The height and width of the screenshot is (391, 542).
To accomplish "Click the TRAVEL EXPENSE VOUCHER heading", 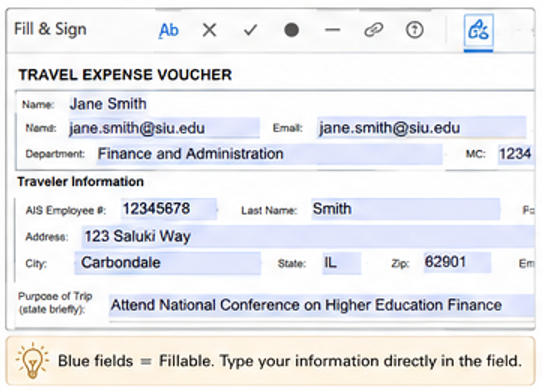I will click(x=125, y=75).
